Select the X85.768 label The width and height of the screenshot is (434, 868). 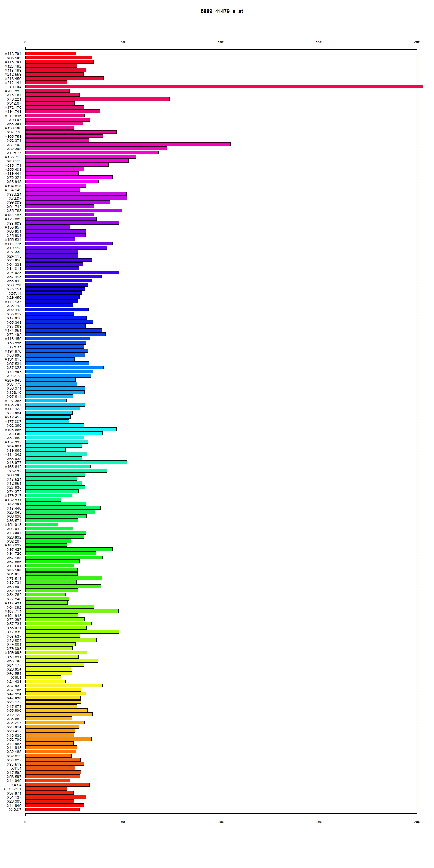coord(14,210)
